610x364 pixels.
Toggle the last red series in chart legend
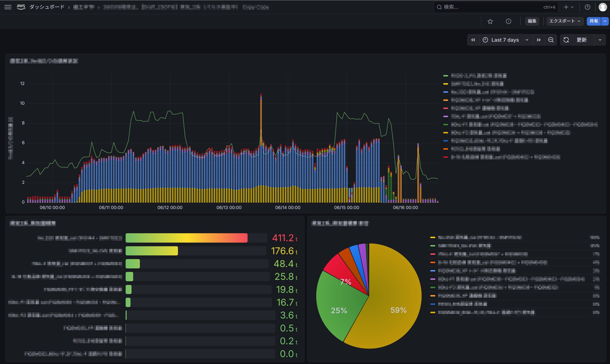click(502, 157)
